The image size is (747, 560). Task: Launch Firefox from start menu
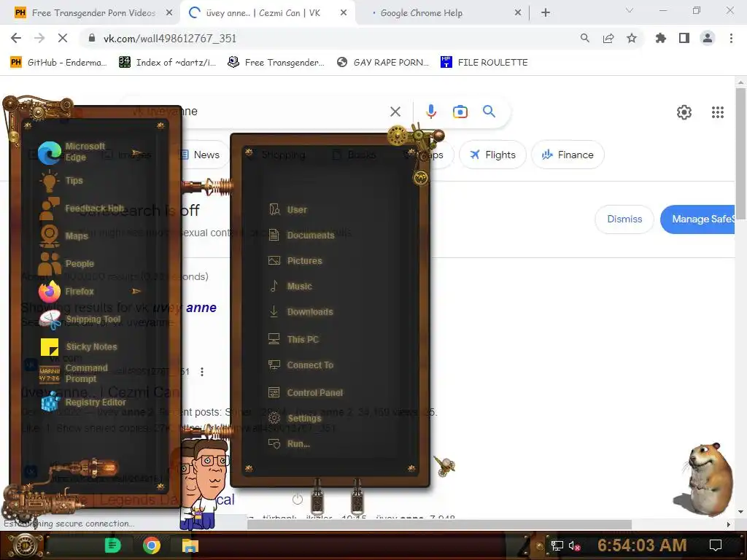pos(66,291)
